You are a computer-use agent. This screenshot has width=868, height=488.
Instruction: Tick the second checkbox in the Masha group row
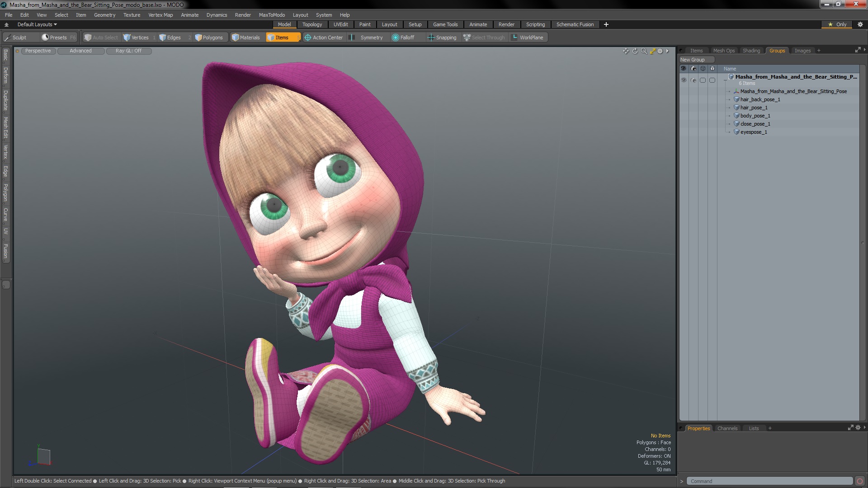[712, 80]
